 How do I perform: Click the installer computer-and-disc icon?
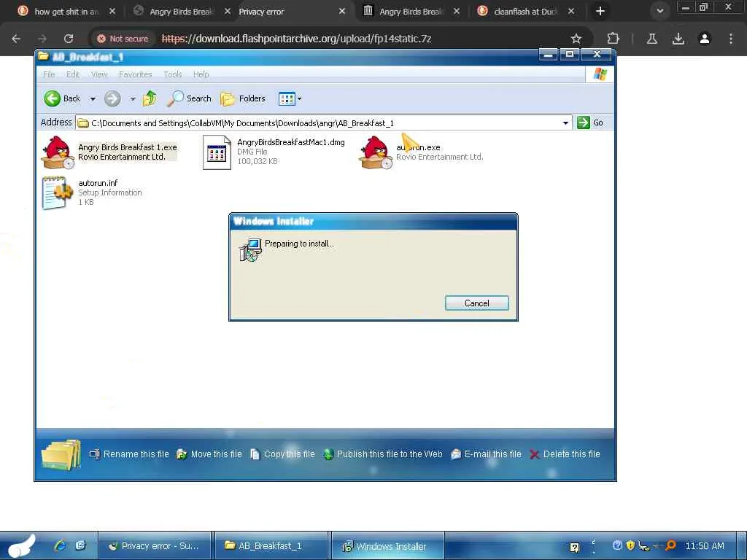tap(251, 251)
